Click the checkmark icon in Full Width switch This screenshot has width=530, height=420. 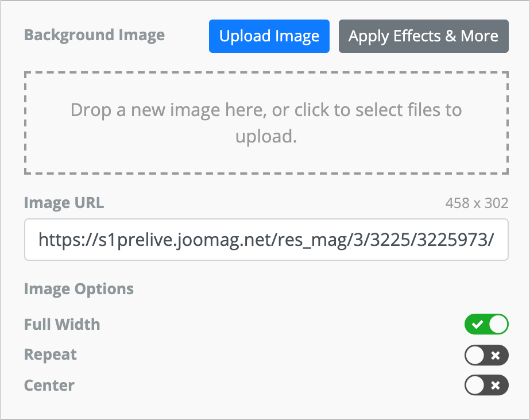(477, 325)
